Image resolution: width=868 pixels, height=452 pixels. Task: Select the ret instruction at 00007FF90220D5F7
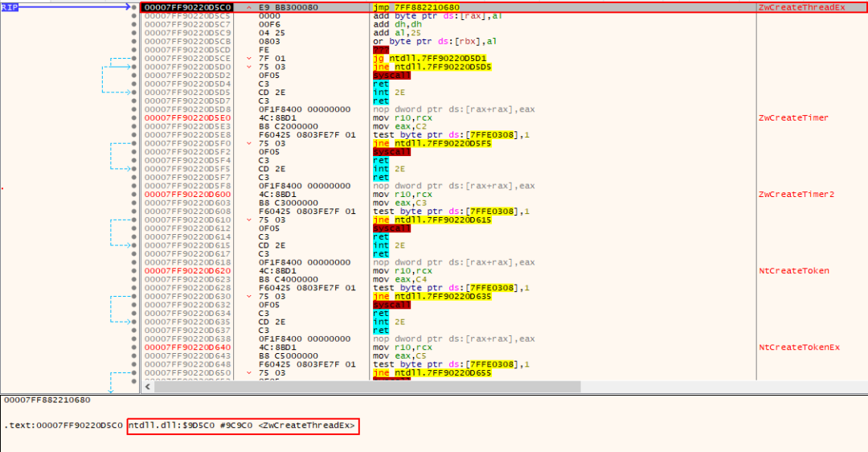point(381,177)
